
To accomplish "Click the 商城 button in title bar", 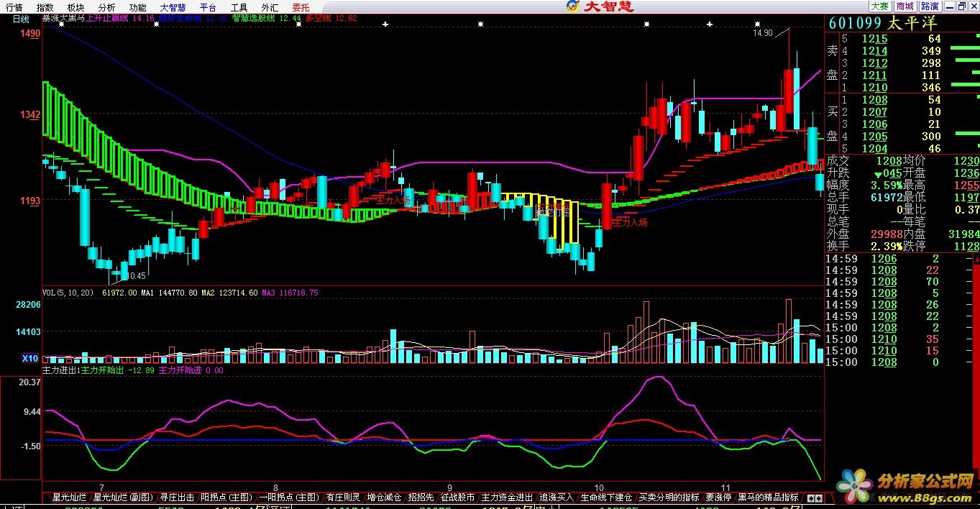I will (905, 6).
